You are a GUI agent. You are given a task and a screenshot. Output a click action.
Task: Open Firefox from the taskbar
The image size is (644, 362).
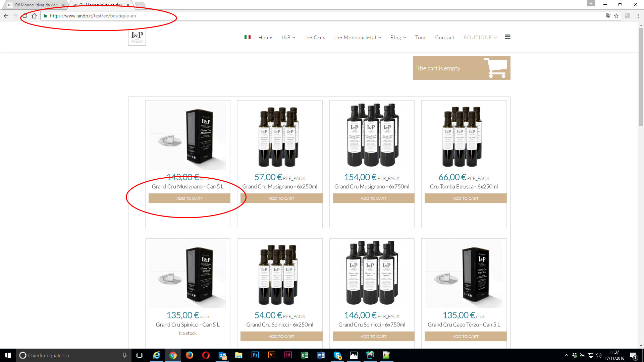click(190, 355)
